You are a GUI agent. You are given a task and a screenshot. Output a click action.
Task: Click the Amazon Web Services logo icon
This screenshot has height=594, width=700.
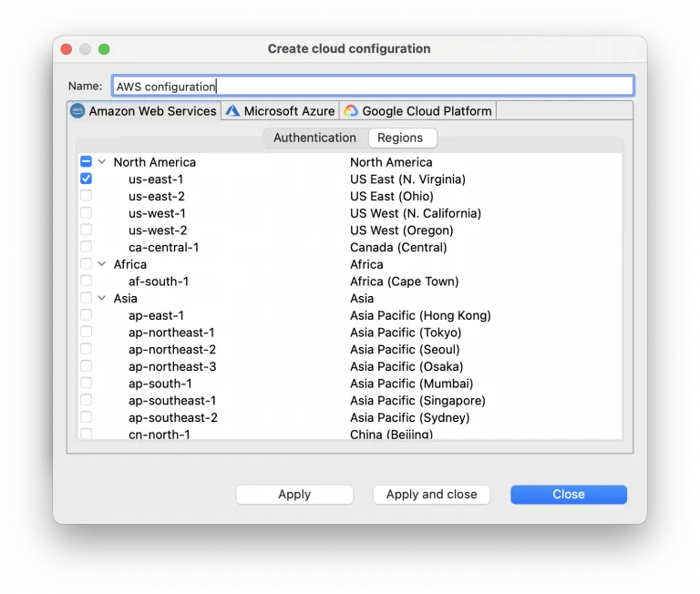pos(77,110)
